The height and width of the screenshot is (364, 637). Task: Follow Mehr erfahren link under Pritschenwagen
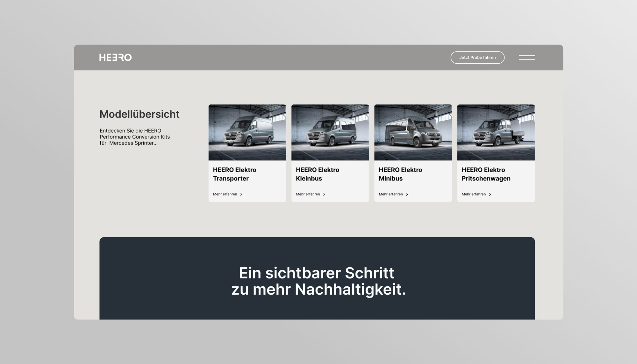tap(474, 194)
